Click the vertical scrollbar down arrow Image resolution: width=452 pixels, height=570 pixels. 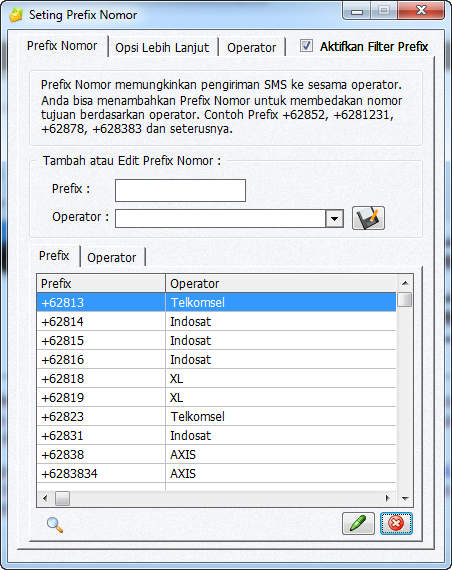[x=405, y=498]
